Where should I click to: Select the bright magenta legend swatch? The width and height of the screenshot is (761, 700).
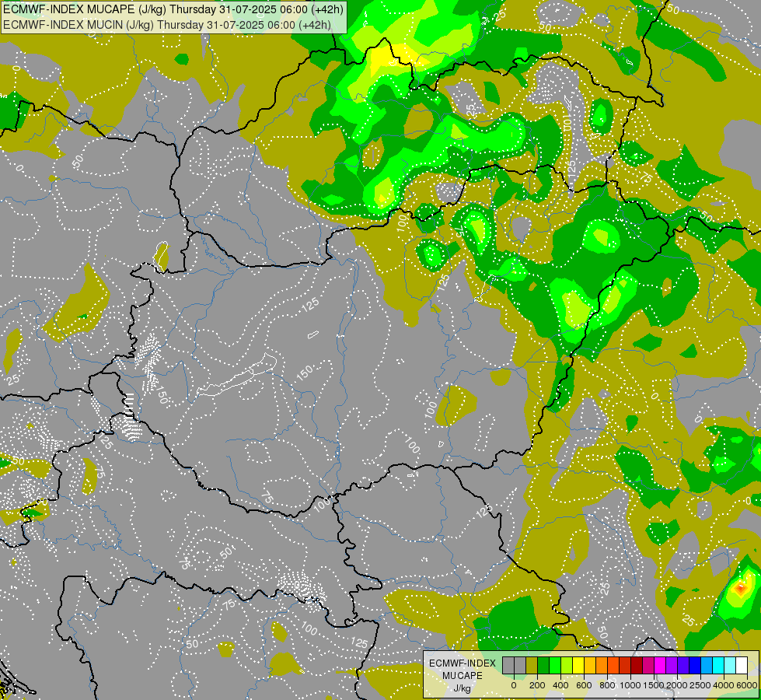coord(660,665)
